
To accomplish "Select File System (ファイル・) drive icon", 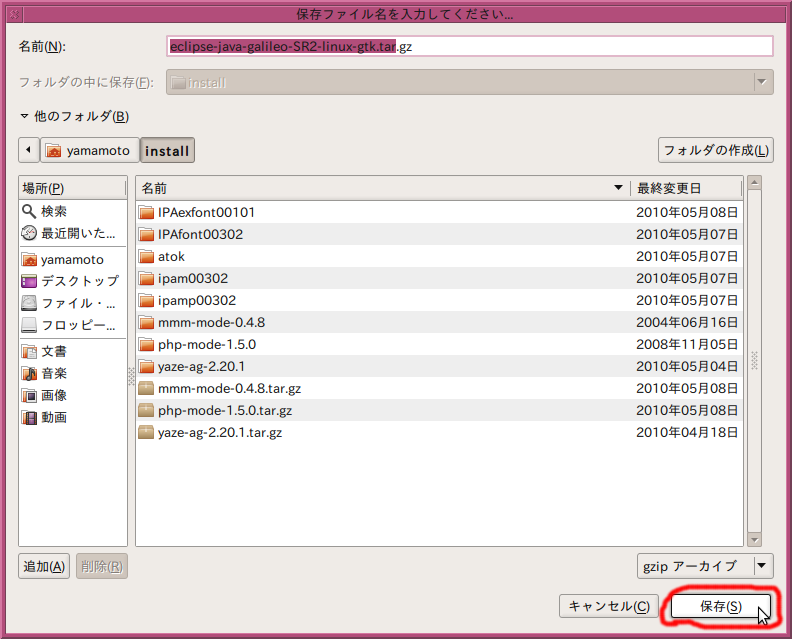I will 29,303.
